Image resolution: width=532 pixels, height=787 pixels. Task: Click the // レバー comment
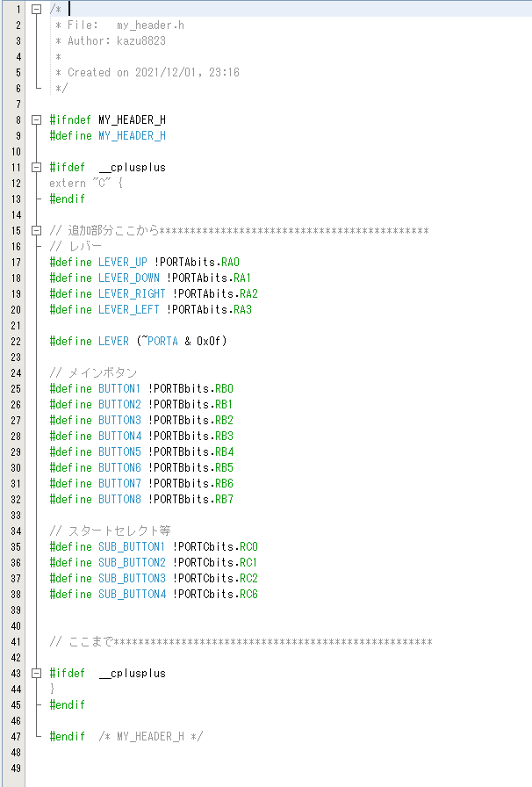(75, 246)
